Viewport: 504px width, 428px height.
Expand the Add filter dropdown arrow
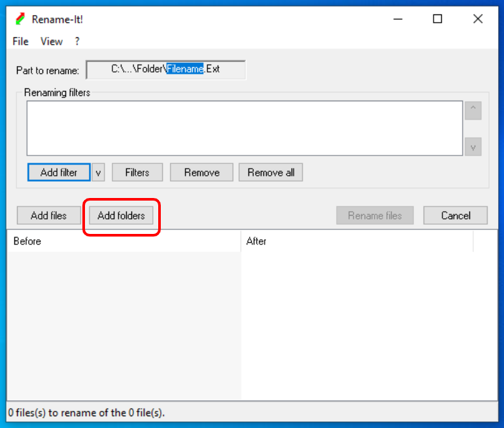[x=98, y=173]
